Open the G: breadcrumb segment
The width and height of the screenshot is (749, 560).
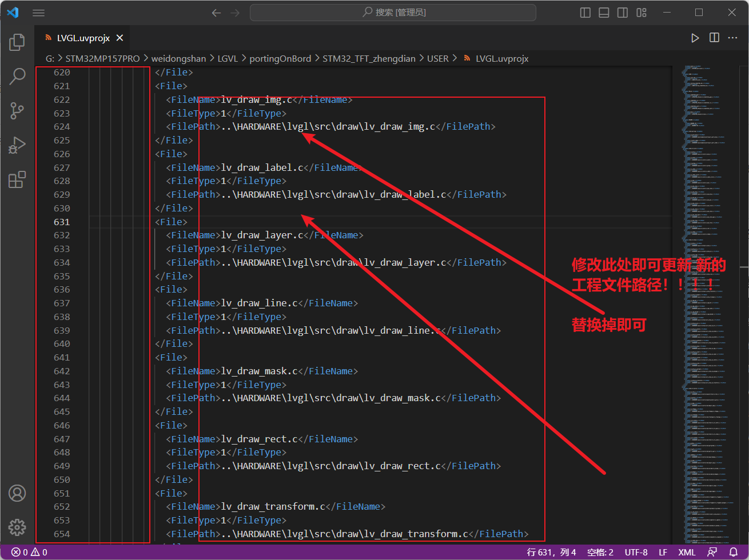50,58
